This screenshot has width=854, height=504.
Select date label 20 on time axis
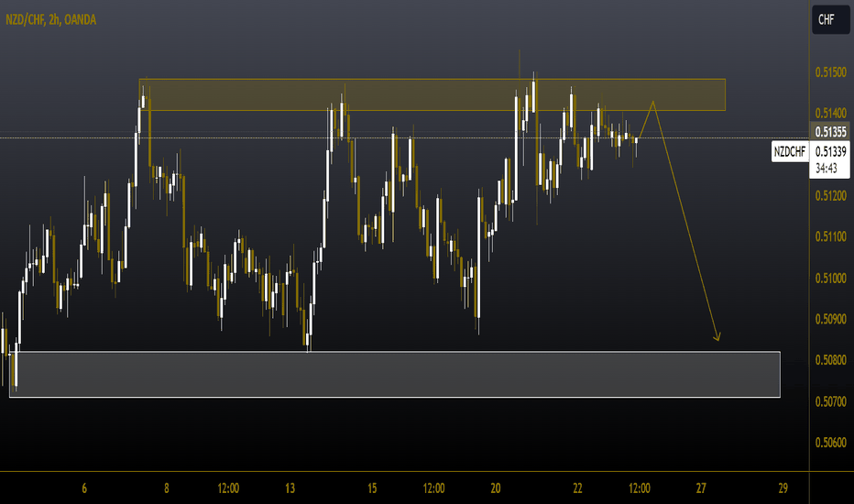pos(495,488)
